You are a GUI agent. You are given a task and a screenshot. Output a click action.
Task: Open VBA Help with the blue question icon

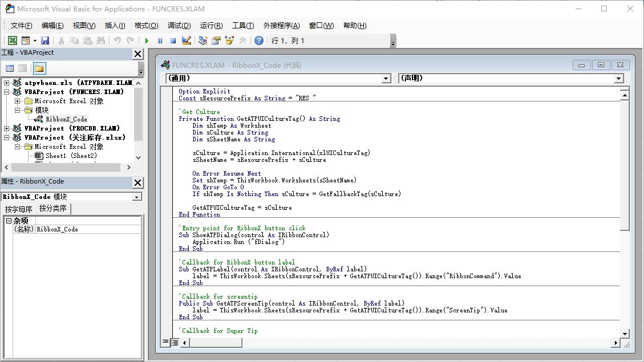coord(259,40)
